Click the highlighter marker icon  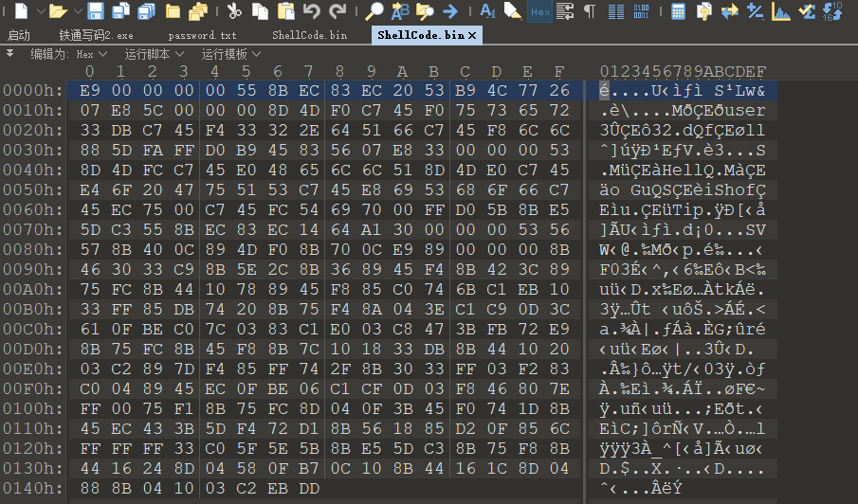point(513,10)
